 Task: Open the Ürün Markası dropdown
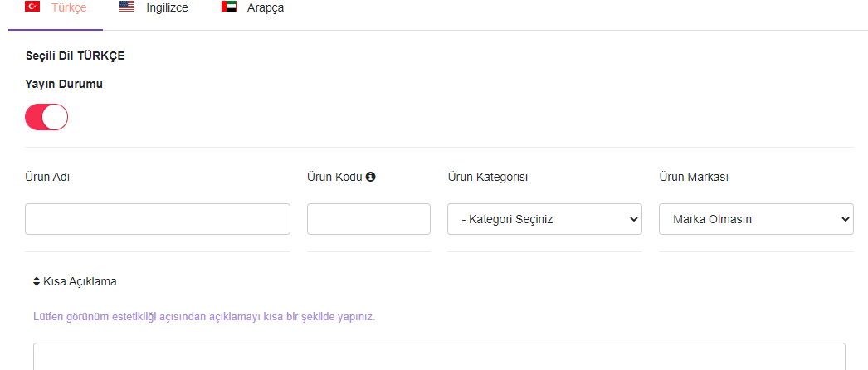click(x=756, y=219)
